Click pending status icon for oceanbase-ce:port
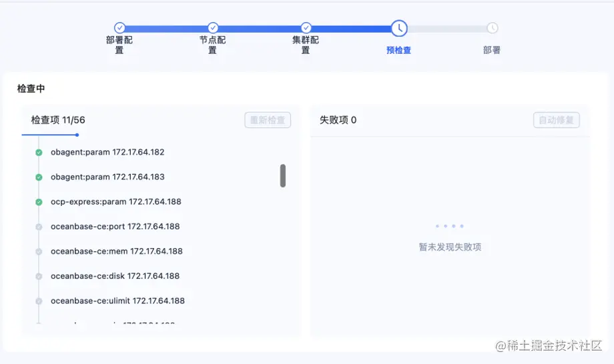The image size is (614, 364). pyautogui.click(x=39, y=227)
